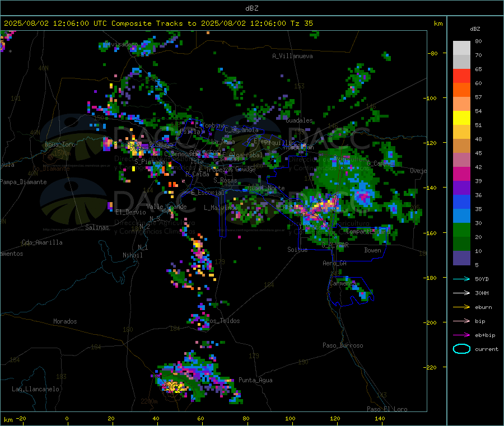Image resolution: width=504 pixels, height=426 pixels.
Task: Click the 'dBZ' title at window top
Action: point(251,8)
